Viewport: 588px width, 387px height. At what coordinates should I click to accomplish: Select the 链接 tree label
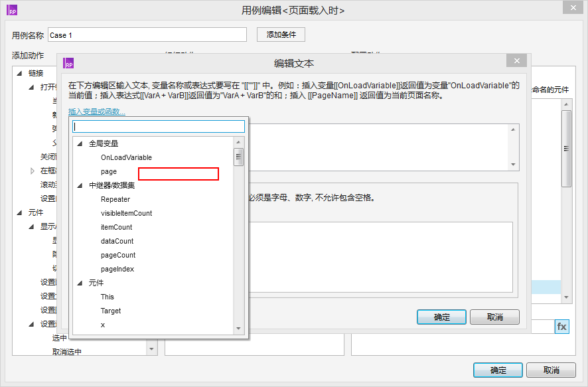(36, 73)
